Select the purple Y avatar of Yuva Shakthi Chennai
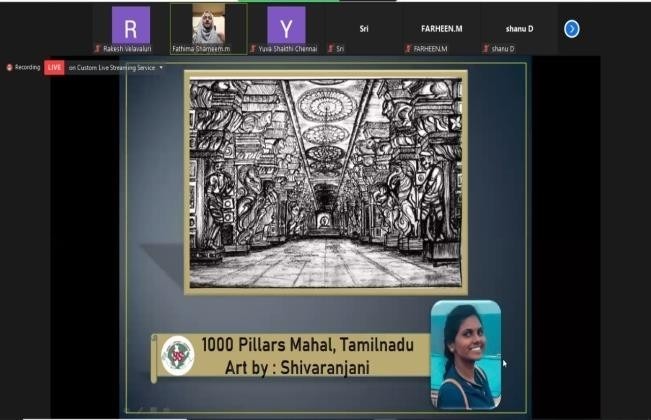This screenshot has height=420, width=651. (286, 25)
